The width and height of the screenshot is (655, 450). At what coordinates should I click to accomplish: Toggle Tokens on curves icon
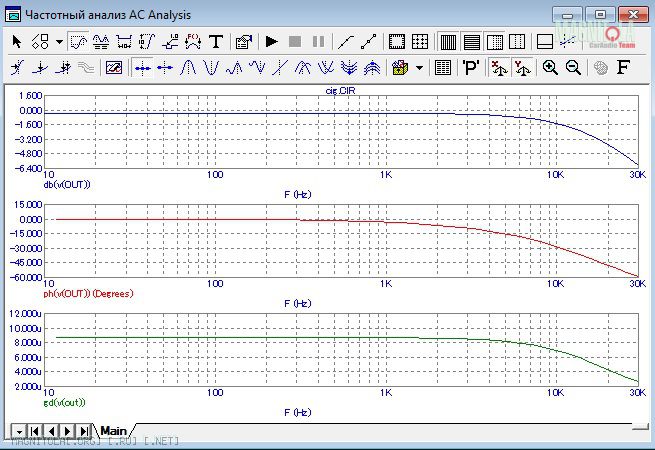(368, 42)
